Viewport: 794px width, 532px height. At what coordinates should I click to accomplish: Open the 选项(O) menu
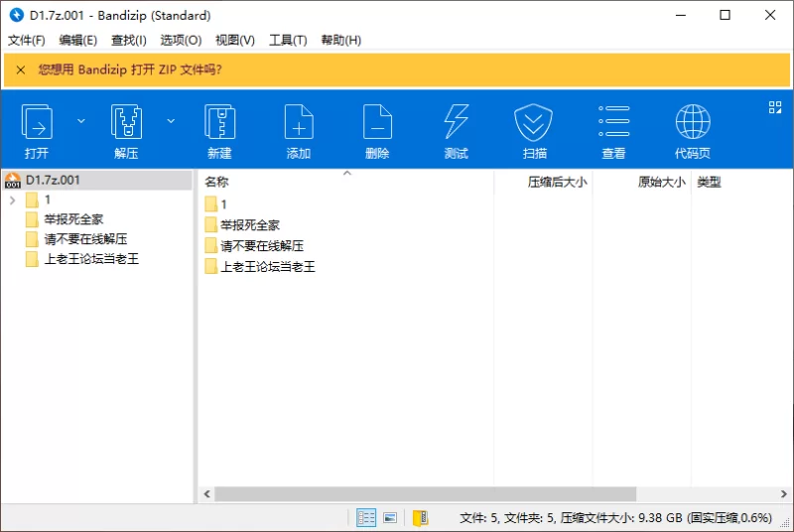181,40
